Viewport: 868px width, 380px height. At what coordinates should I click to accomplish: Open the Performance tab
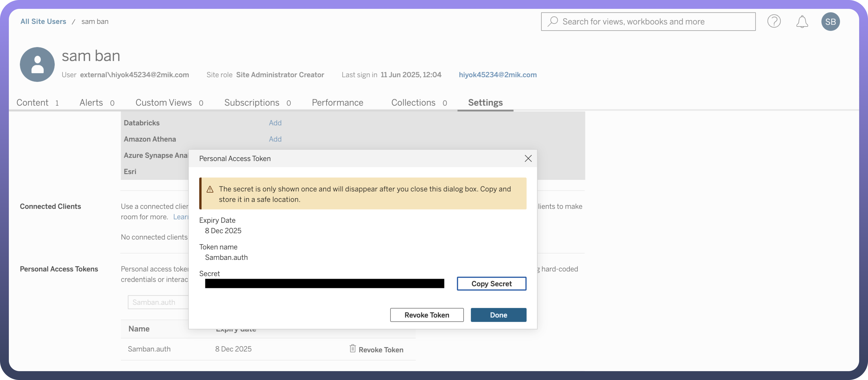click(337, 103)
